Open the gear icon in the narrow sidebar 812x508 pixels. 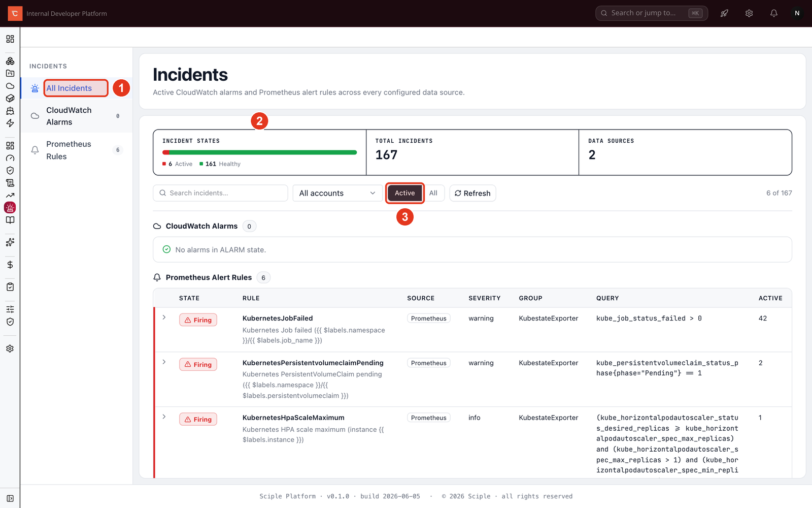click(x=10, y=349)
